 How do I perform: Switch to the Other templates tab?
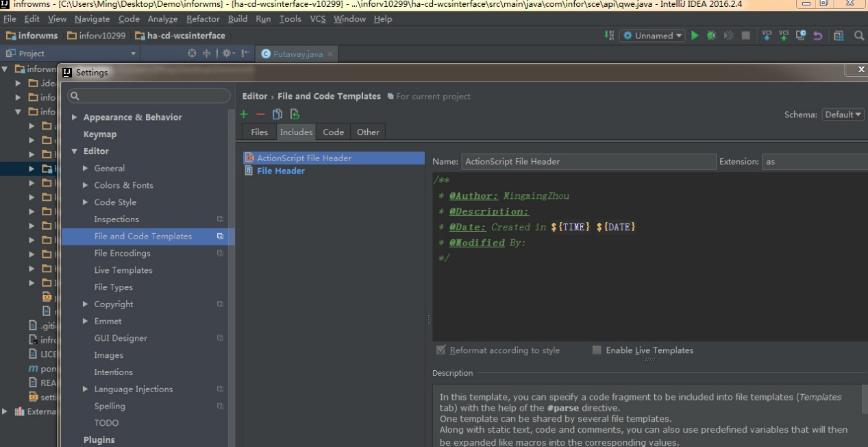pos(368,132)
